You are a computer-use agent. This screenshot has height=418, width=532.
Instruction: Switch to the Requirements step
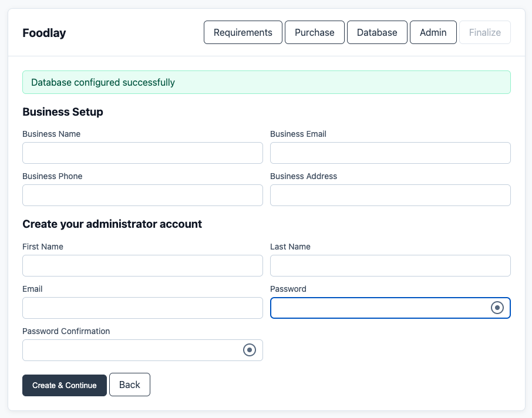pos(243,32)
